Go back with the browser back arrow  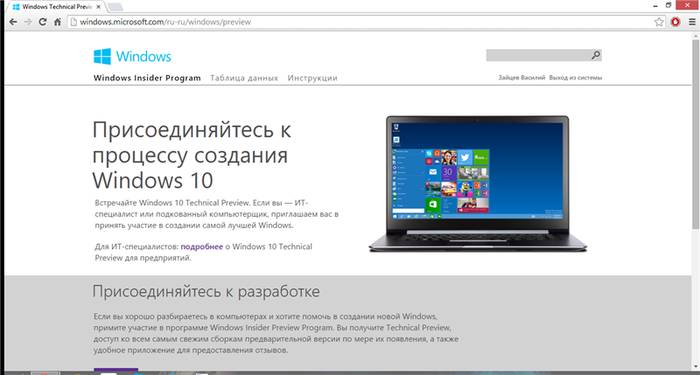pyautogui.click(x=13, y=22)
